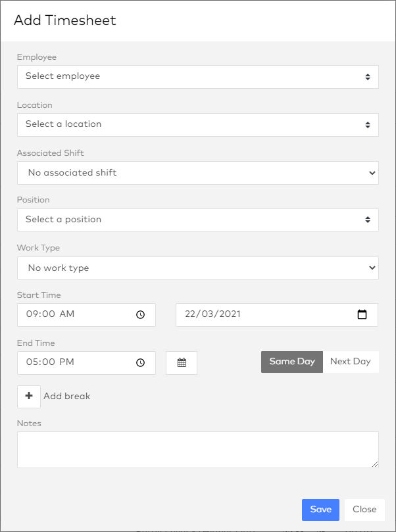Click the date field showing 22/03/2021

click(263, 314)
